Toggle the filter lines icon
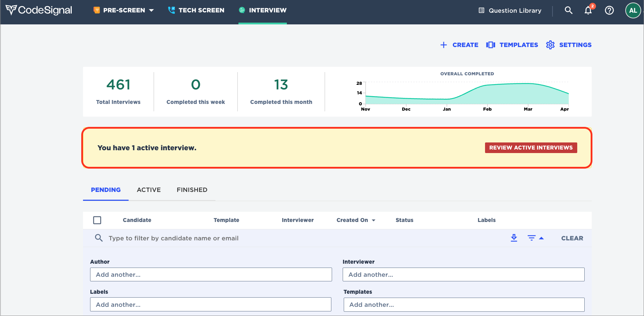 (532, 238)
